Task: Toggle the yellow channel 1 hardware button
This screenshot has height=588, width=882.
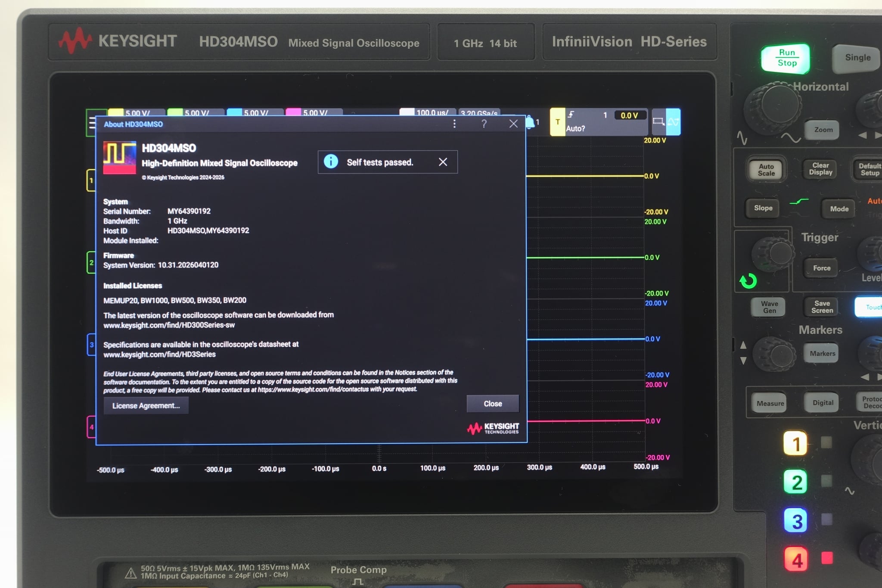Action: [x=795, y=443]
